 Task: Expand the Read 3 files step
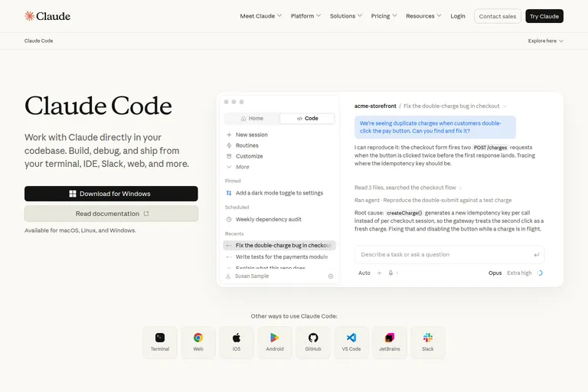408,188
